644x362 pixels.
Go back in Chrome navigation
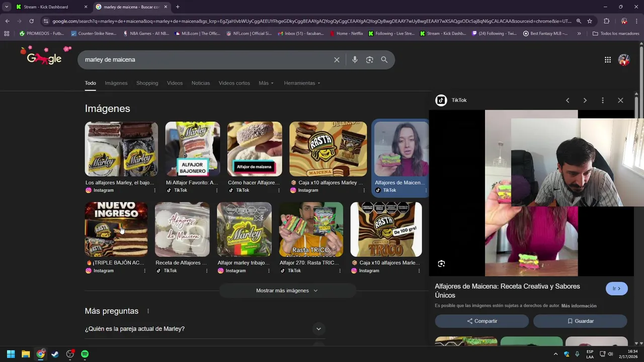tap(7, 21)
